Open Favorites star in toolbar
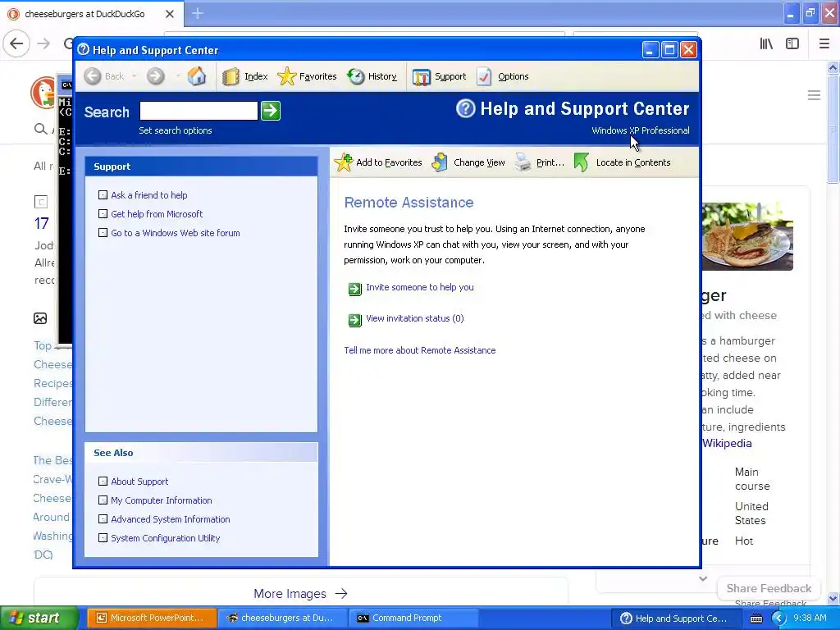 pos(286,76)
